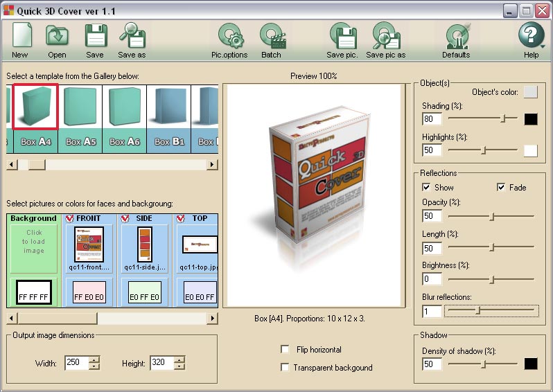Image resolution: width=553 pixels, height=392 pixels.
Task: Open Help dropdown arrow
Action: (x=542, y=46)
